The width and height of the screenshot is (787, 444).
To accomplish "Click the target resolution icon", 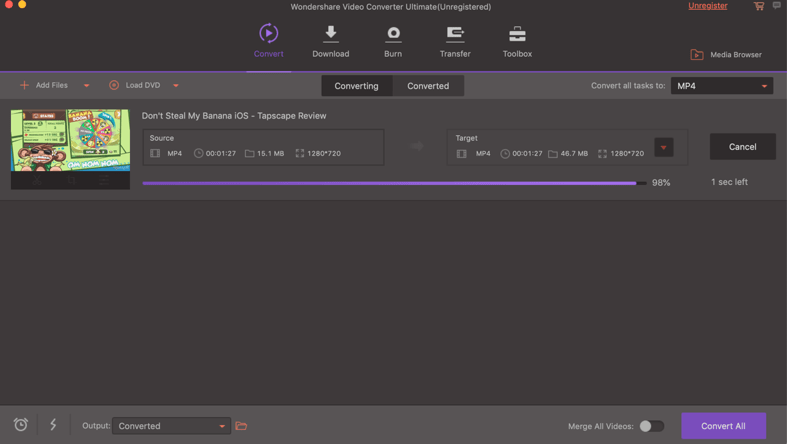I will [602, 154].
